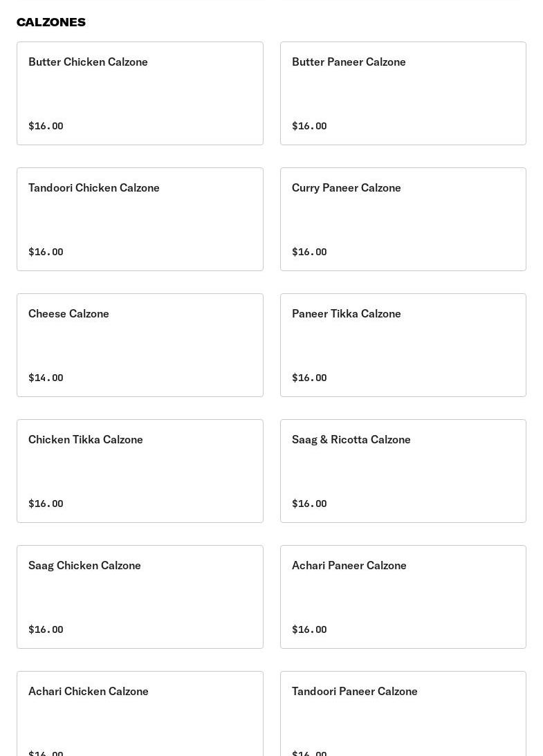Click the price under Butter Chicken Calzone

[46, 126]
